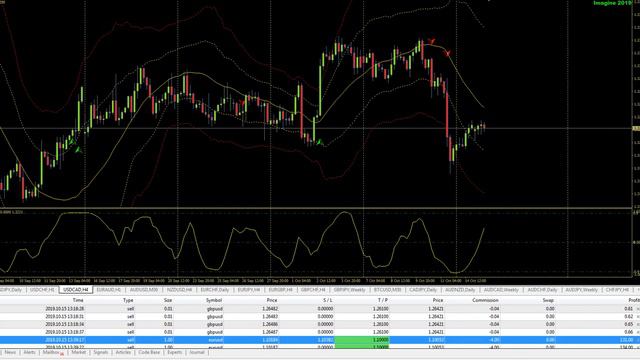Screen dimensions: 640x360
Task: Switch to the Market terminal tab
Action: pyautogui.click(x=78, y=352)
